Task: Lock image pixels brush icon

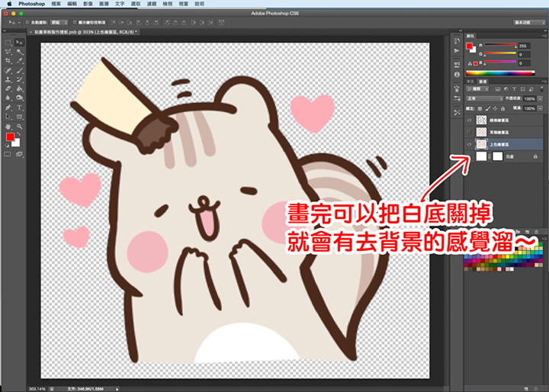Action: (488, 108)
